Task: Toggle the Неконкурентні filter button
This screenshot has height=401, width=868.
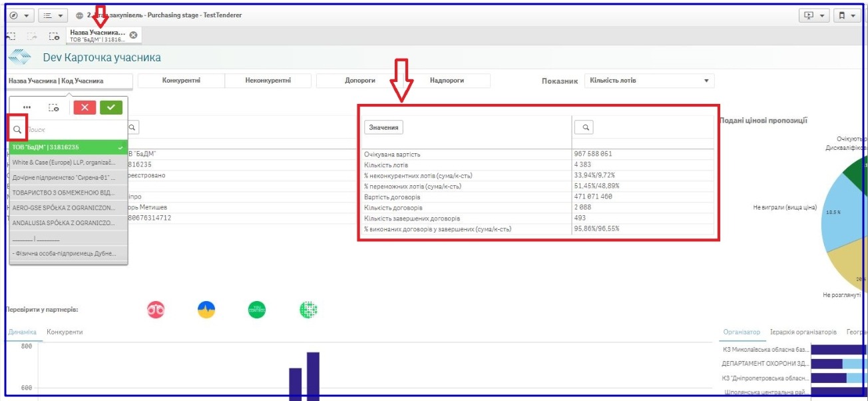Action: coord(268,81)
